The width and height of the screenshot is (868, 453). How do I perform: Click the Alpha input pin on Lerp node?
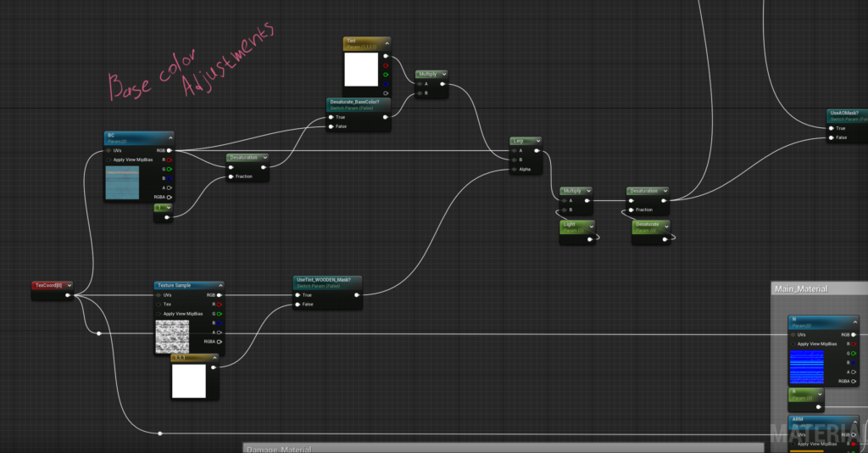point(515,170)
